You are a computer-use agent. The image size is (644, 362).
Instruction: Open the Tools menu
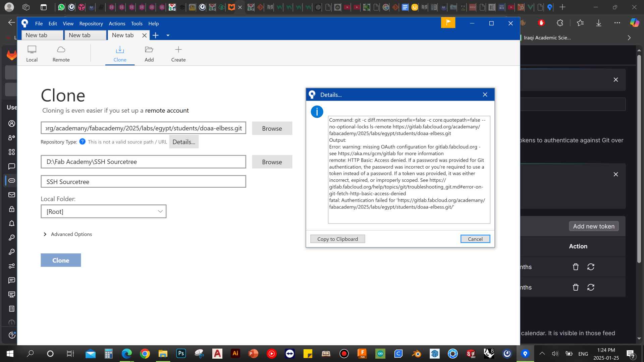tap(137, 23)
